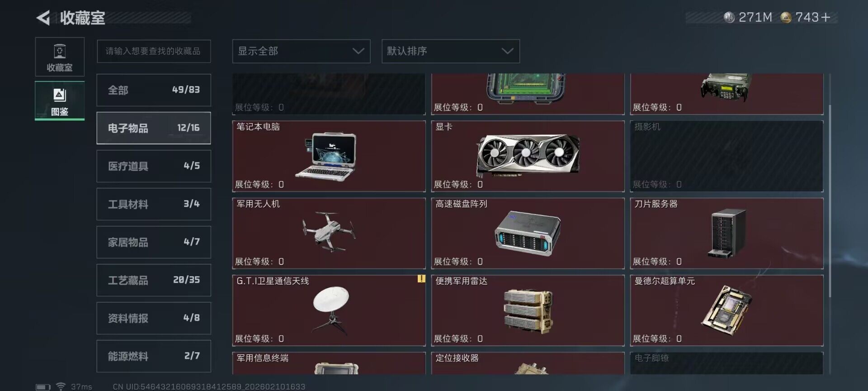The width and height of the screenshot is (868, 391).
Task: Open the 收藏室 sidebar icon
Action: coord(60,57)
